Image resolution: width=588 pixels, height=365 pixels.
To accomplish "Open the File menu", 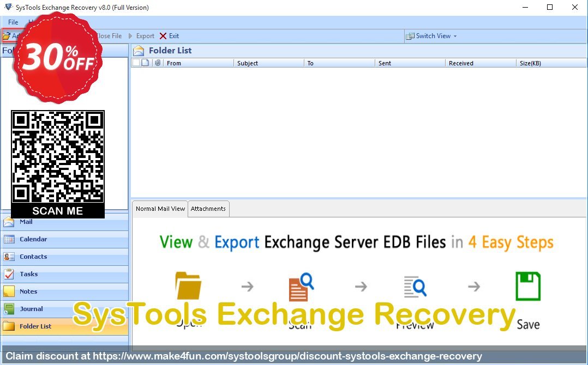I will 13,22.
